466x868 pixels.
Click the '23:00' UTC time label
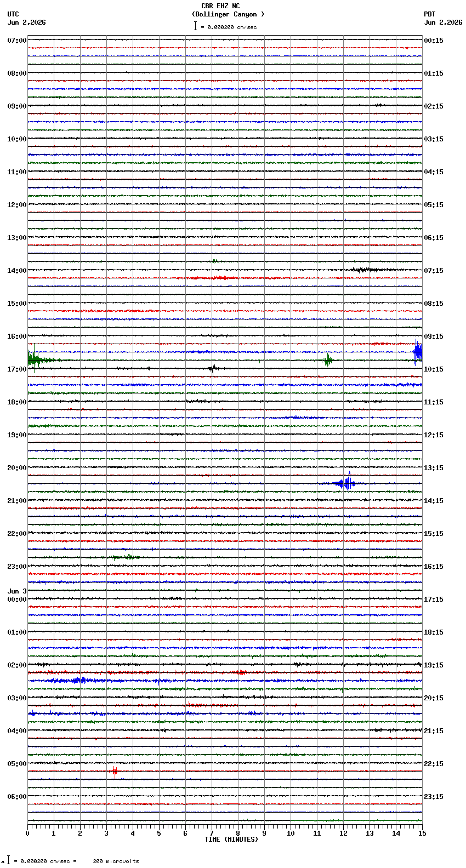pyautogui.click(x=17, y=567)
